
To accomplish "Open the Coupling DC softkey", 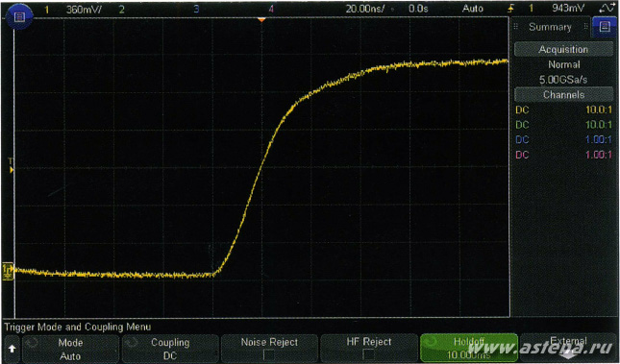I will 170,349.
